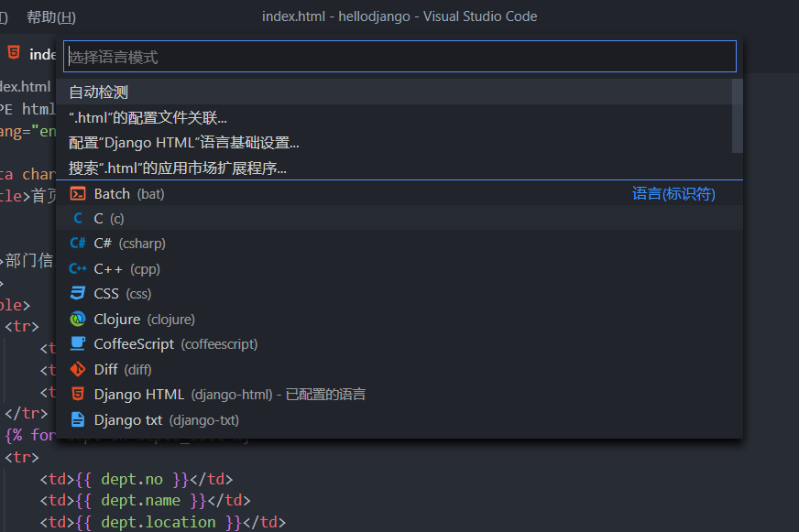Select Clojure (clojure) language mode
The width and height of the screenshot is (799, 532).
coord(399,319)
